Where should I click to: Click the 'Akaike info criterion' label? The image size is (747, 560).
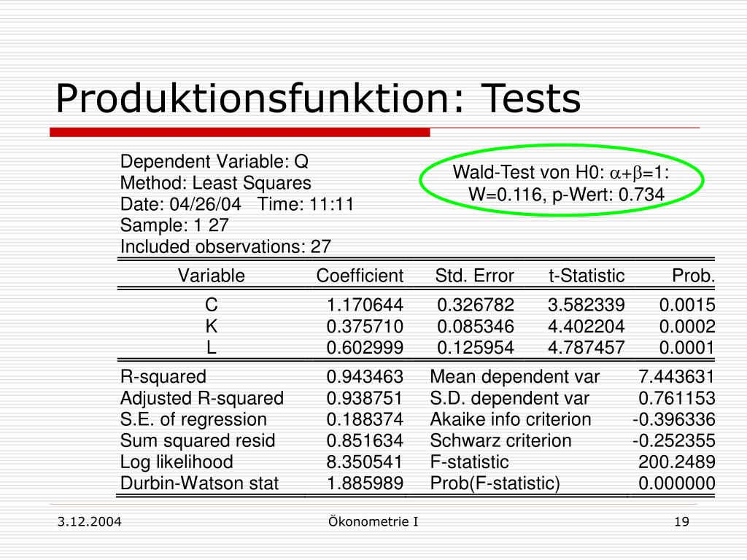point(510,419)
